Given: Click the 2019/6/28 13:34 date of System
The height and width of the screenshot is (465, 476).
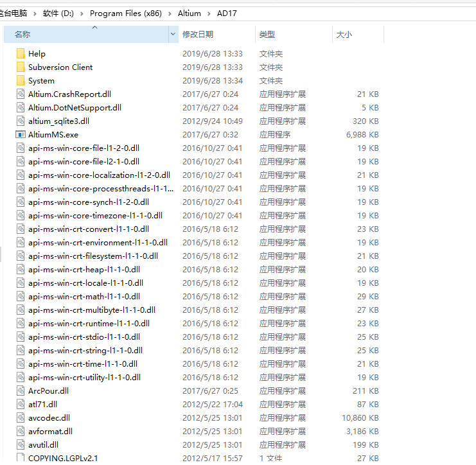Looking at the screenshot, I should (213, 80).
